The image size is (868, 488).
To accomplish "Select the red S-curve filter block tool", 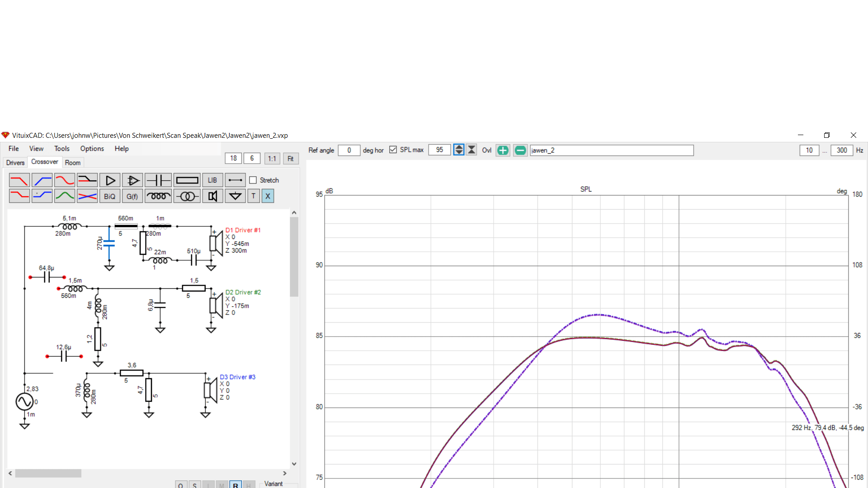I will coord(65,180).
